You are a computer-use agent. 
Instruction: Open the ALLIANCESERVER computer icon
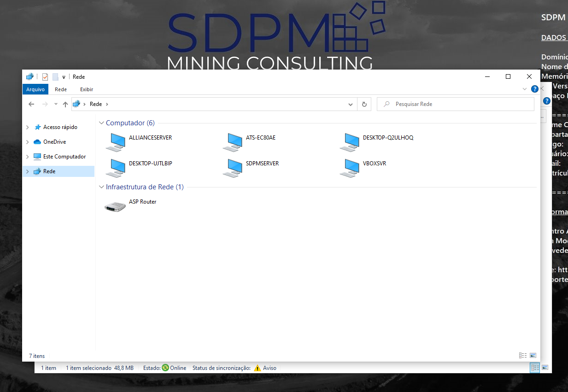pyautogui.click(x=115, y=142)
